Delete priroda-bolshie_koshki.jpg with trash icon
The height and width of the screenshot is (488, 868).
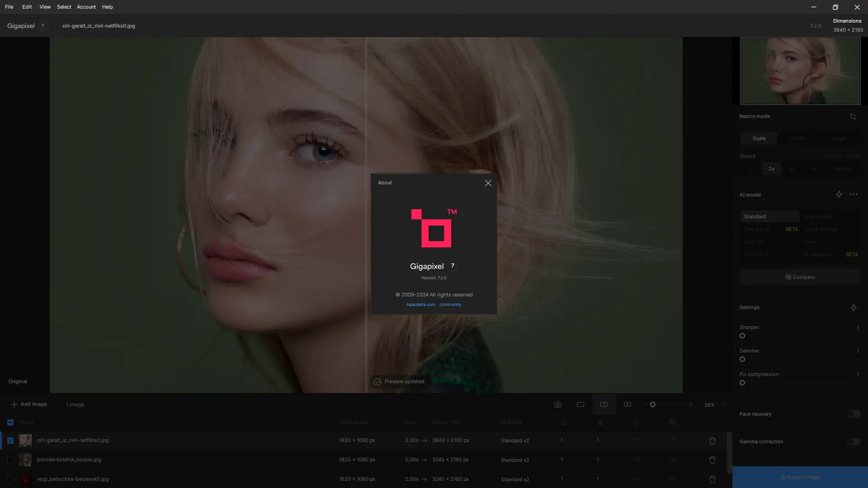pos(712,460)
